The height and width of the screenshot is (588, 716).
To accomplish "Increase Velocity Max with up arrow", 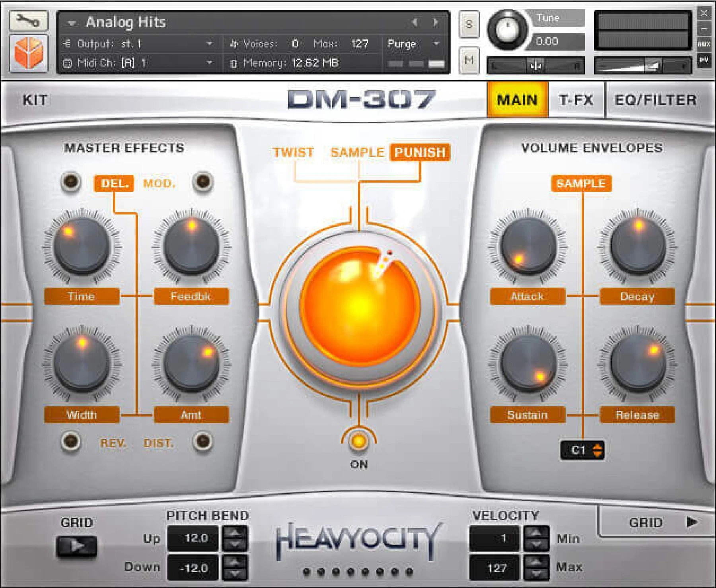I will 536,561.
